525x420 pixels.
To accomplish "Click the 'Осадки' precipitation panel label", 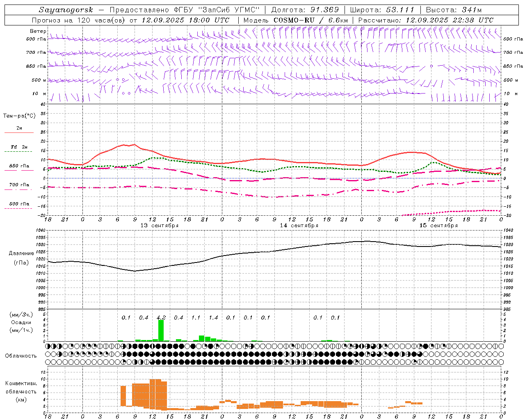I will tap(21, 322).
